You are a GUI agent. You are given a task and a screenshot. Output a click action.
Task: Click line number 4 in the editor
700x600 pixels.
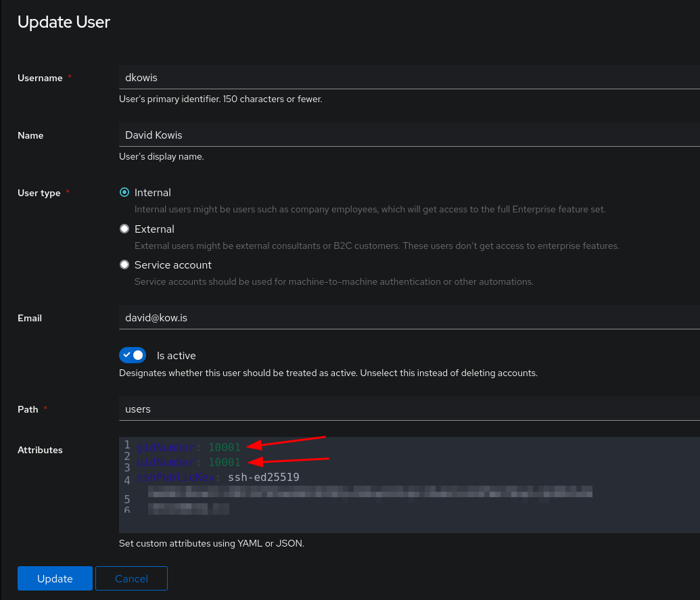(x=127, y=480)
